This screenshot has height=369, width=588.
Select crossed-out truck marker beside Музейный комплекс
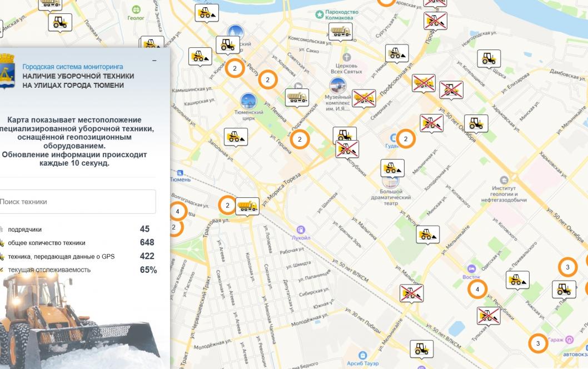pyautogui.click(x=363, y=98)
